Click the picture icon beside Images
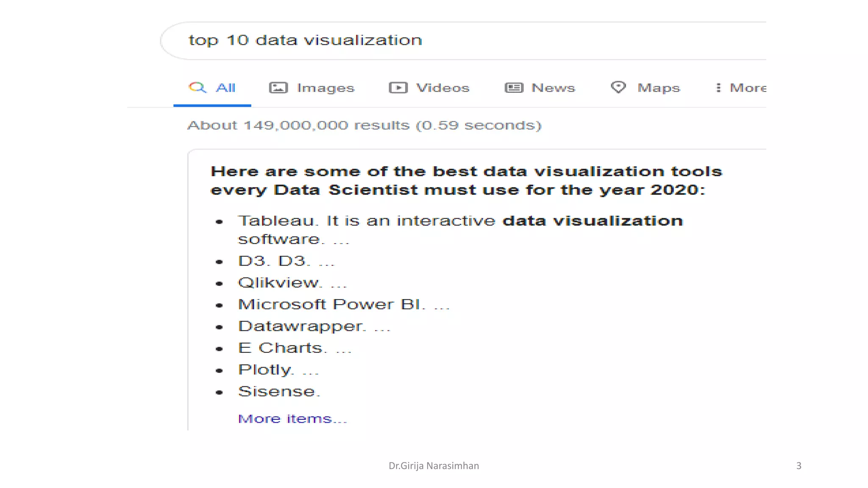Viewport: 868px width, 488px height. (278, 88)
